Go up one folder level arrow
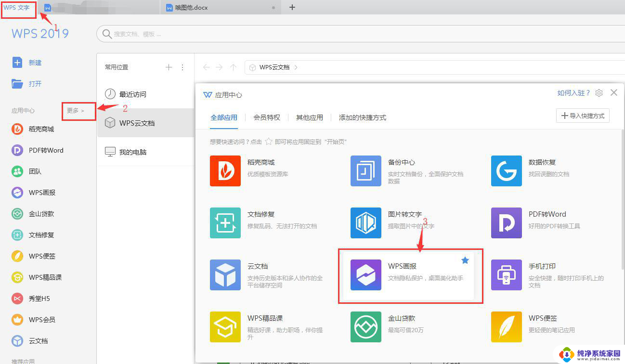Screen dimensions: 625x364 click(233, 67)
